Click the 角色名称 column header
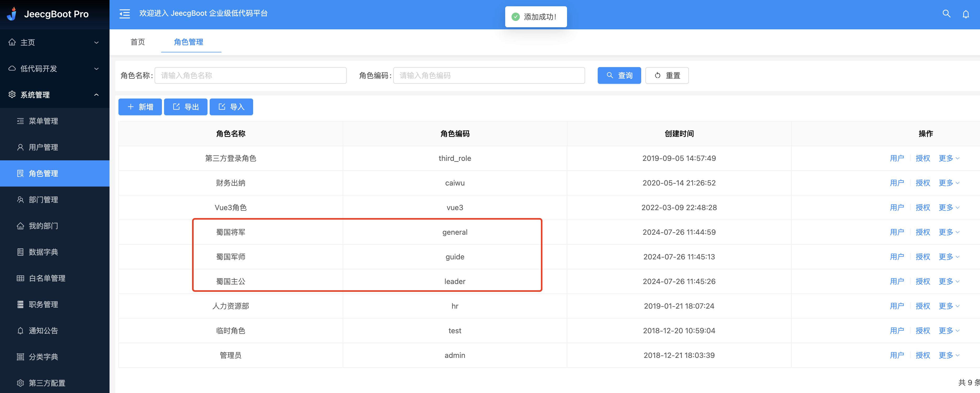 pyautogui.click(x=231, y=134)
